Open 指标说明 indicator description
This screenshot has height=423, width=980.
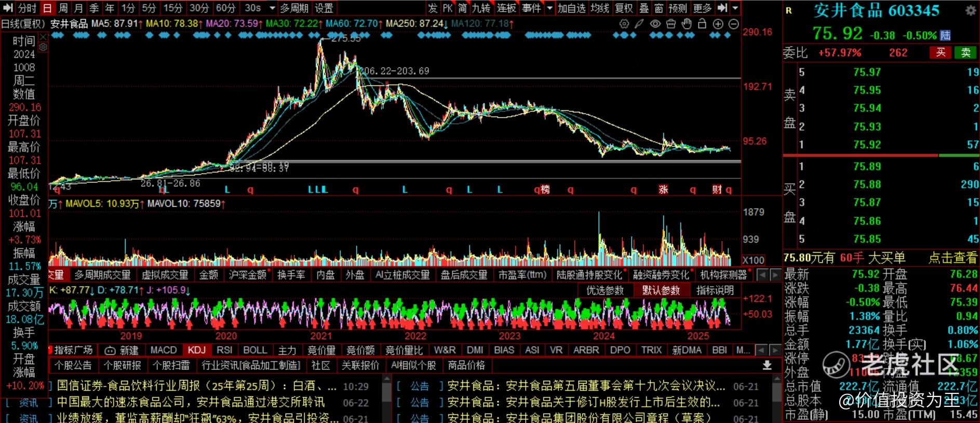pyautogui.click(x=715, y=290)
